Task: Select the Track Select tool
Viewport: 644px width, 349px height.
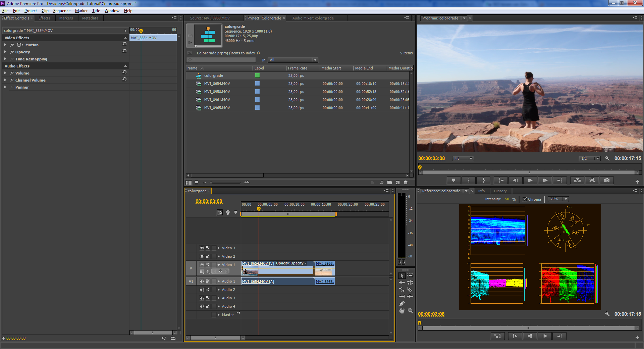Action: click(410, 276)
